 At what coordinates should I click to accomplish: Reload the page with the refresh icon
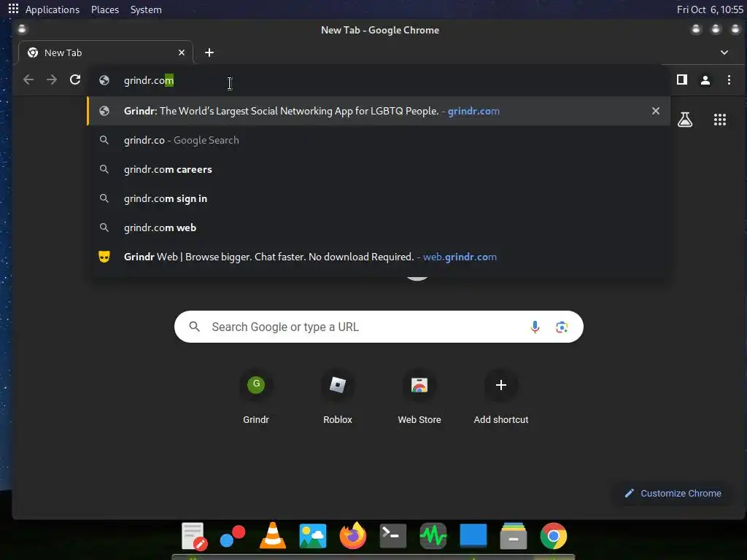[75, 79]
